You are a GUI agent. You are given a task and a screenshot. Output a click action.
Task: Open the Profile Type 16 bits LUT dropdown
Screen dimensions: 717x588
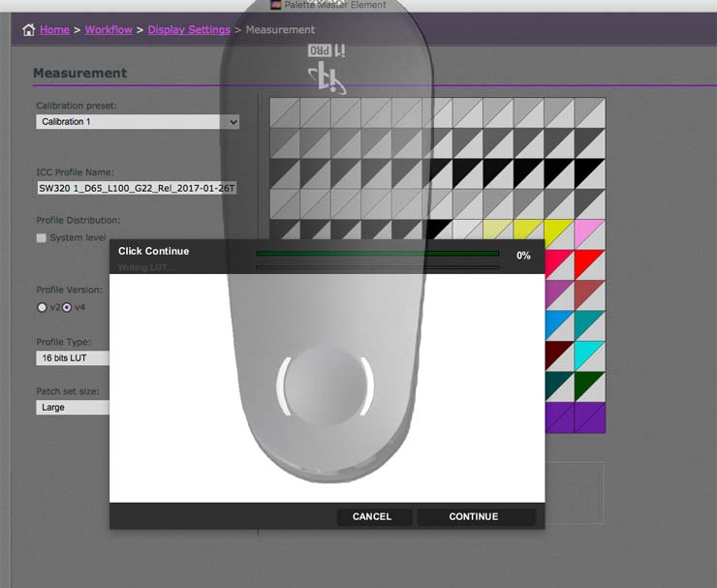coord(73,358)
